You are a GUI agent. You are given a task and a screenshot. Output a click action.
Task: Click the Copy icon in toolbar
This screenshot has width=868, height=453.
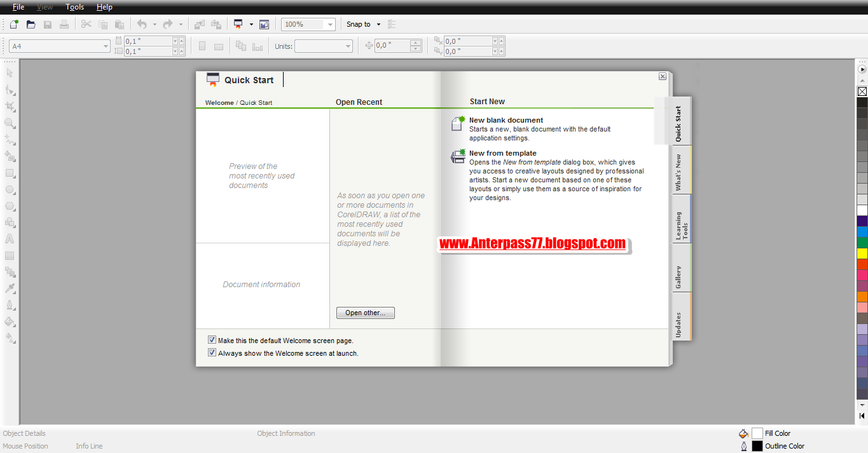(103, 24)
